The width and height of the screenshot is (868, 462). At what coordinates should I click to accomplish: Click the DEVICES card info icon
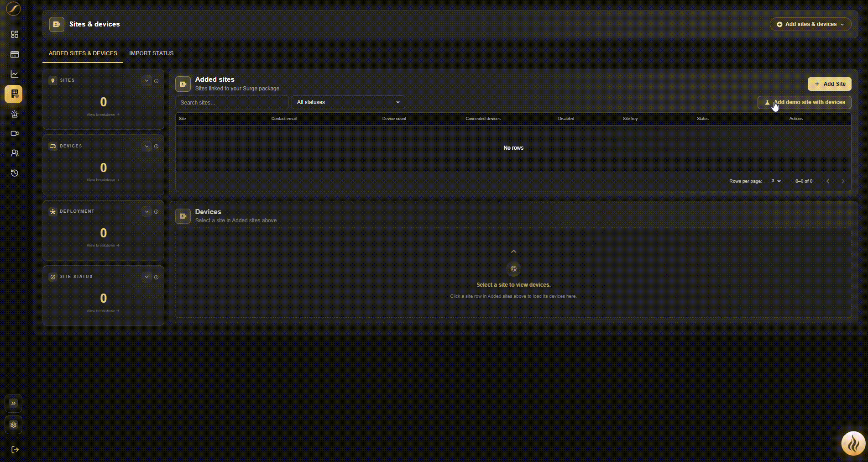coord(156,147)
